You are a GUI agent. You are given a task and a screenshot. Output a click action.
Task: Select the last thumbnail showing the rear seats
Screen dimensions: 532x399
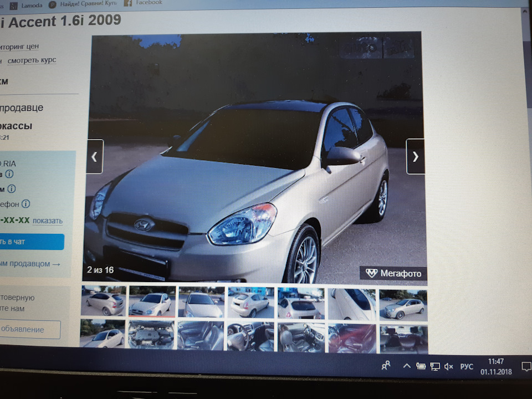click(x=404, y=340)
